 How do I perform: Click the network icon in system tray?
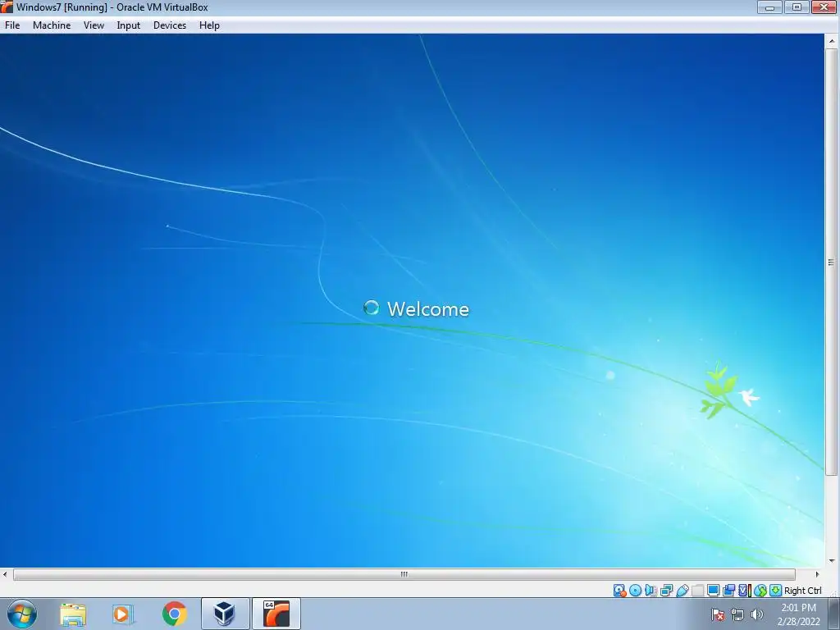(737, 614)
